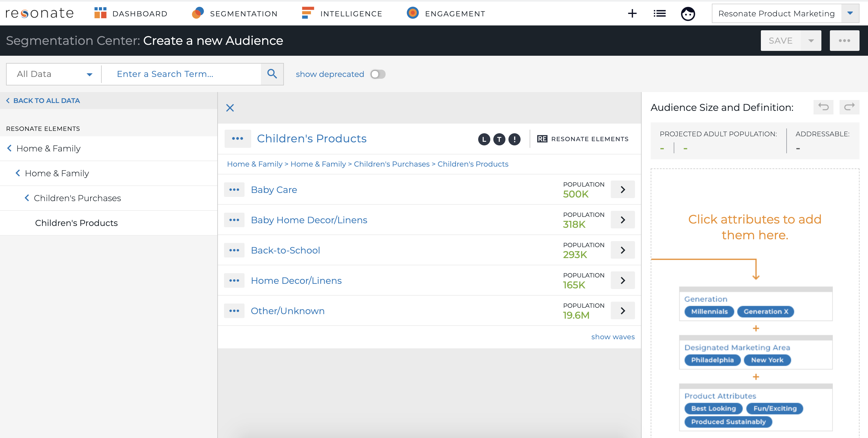Go to the INTELLIGENCE menu
Screen dimensions: 868x438
(342, 14)
